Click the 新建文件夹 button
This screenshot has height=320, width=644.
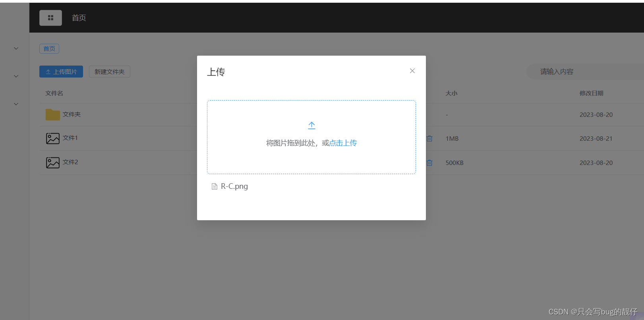[110, 72]
